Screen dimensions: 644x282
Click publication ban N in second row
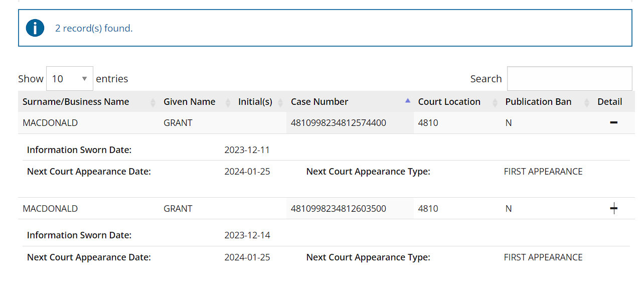point(509,209)
